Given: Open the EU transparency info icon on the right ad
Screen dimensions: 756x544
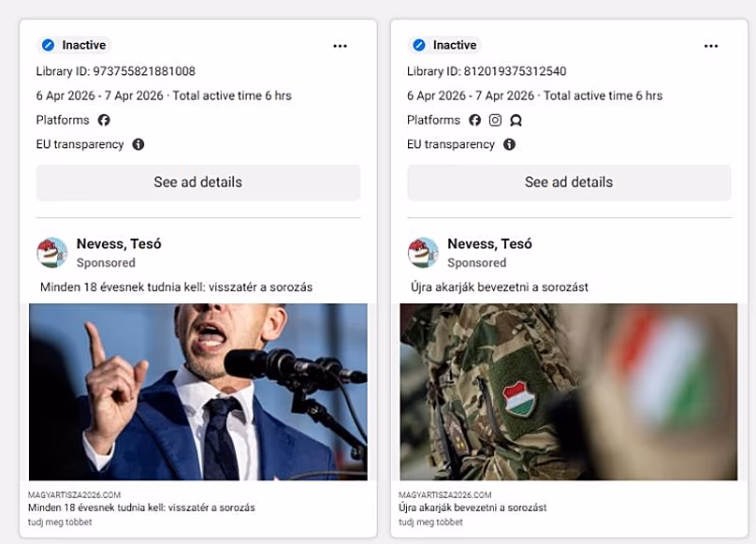Looking at the screenshot, I should pyautogui.click(x=509, y=144).
